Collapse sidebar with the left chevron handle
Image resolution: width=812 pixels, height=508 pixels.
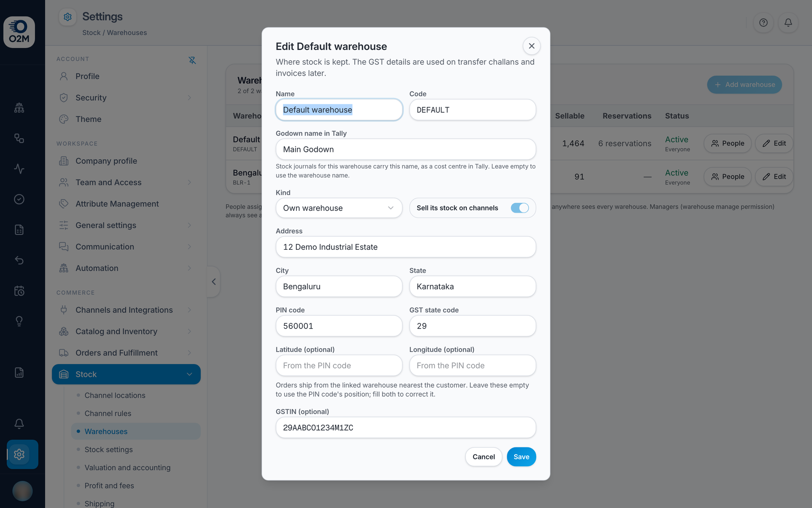click(x=214, y=282)
